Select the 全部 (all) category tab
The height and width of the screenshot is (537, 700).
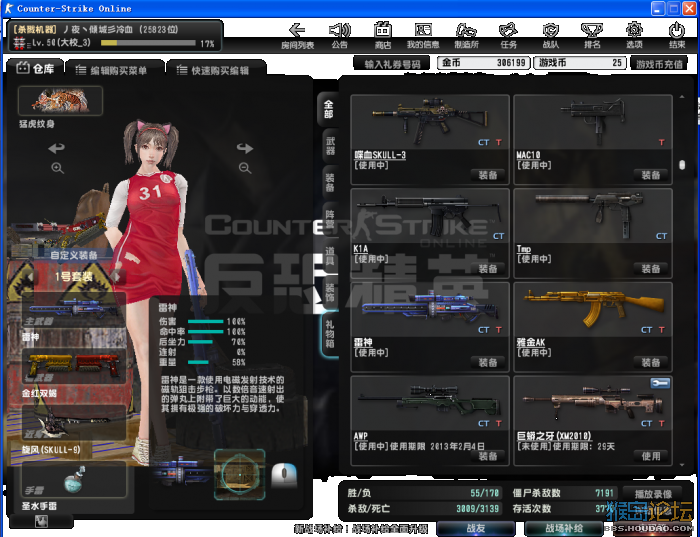coord(329,108)
